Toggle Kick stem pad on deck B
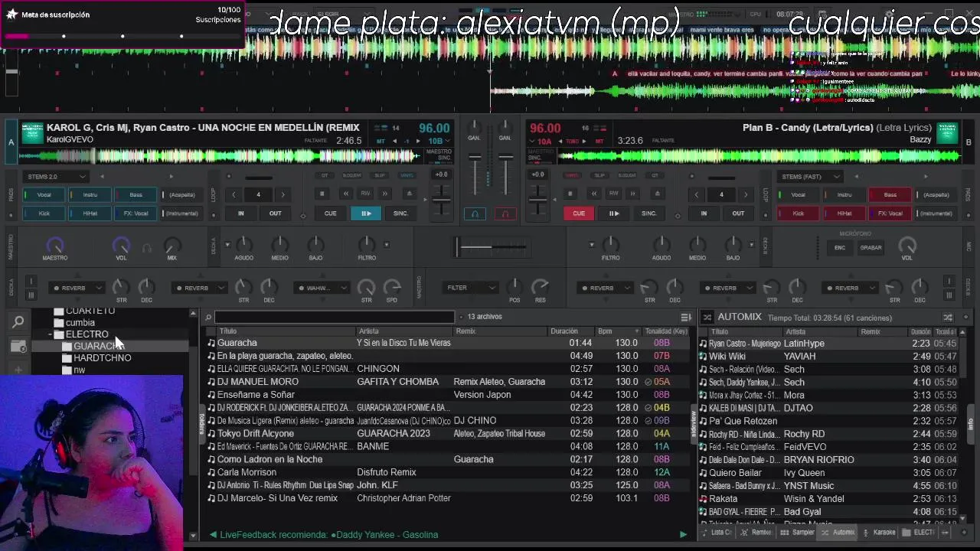The height and width of the screenshot is (551, 980). (x=799, y=214)
